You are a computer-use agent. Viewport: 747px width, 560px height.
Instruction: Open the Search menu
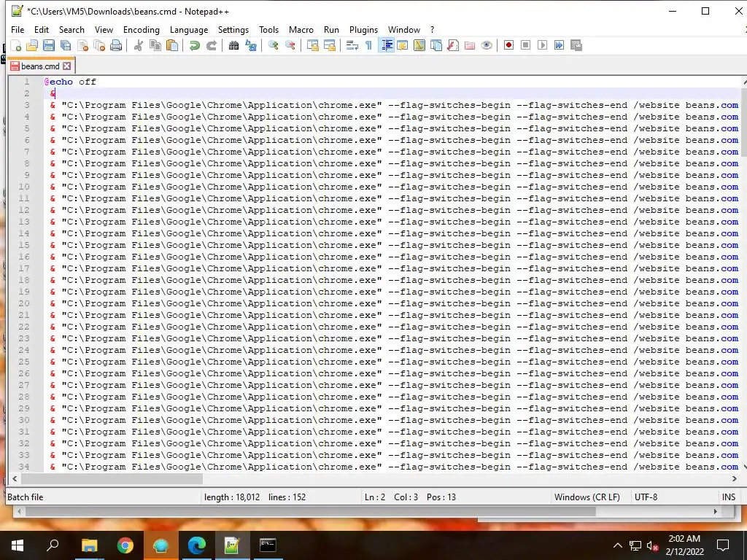[x=71, y=29]
